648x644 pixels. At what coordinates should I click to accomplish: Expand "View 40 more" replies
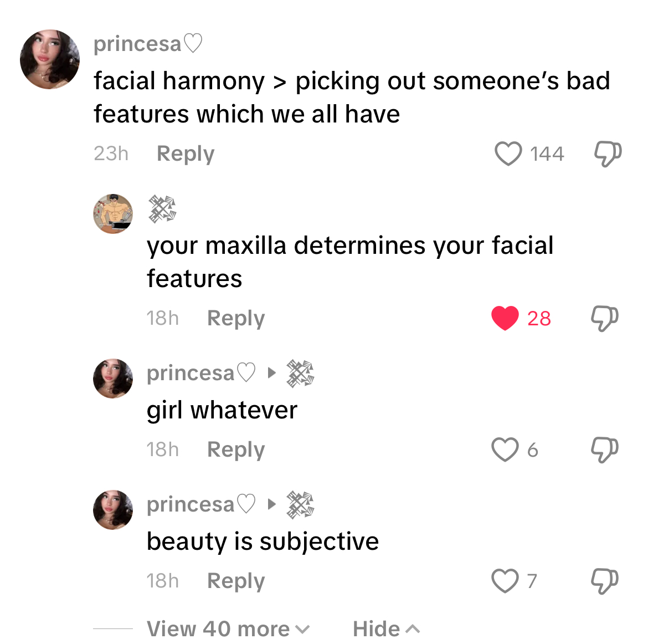click(x=228, y=629)
